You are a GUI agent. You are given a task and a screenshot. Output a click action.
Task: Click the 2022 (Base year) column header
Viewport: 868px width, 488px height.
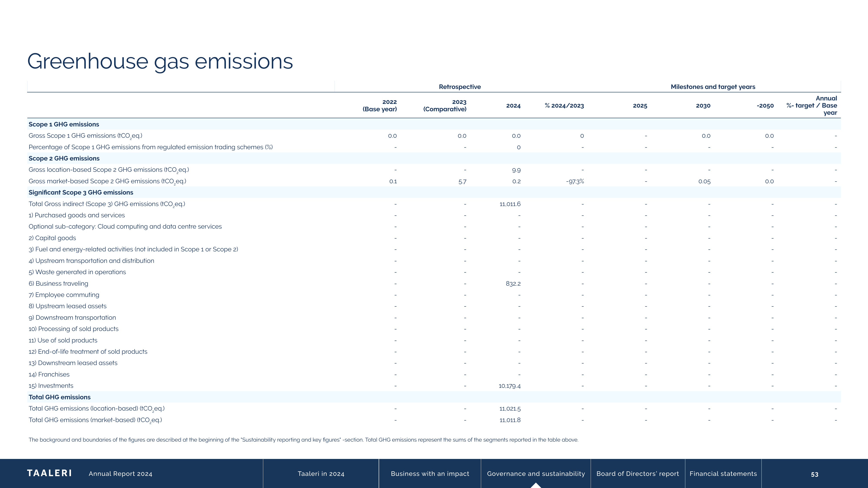click(x=379, y=105)
